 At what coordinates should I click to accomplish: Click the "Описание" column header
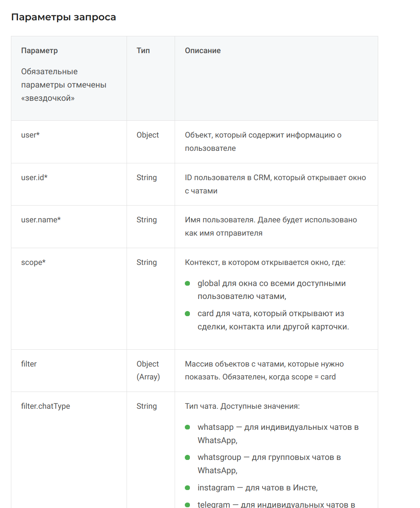tap(202, 50)
